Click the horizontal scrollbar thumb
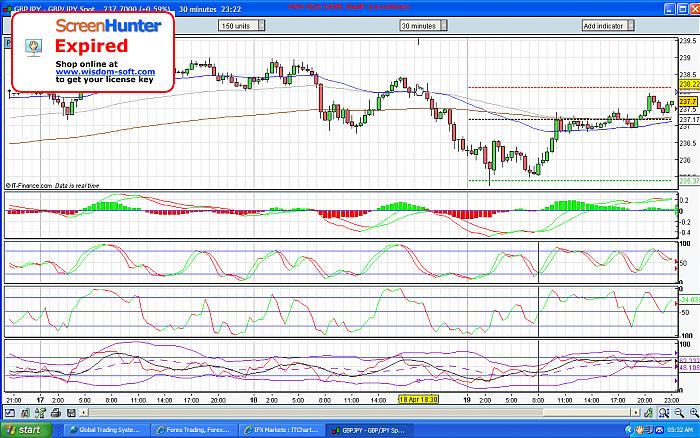This screenshot has height=438, width=700. pos(587,413)
